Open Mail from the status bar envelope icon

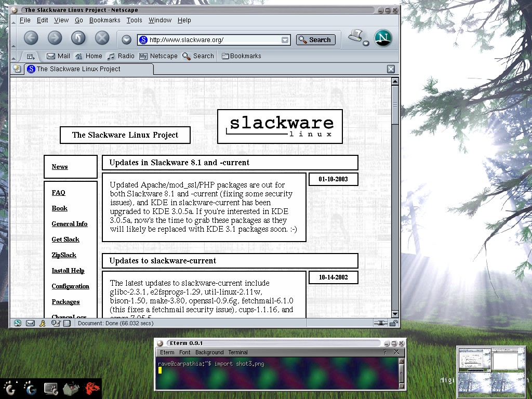tap(30, 323)
